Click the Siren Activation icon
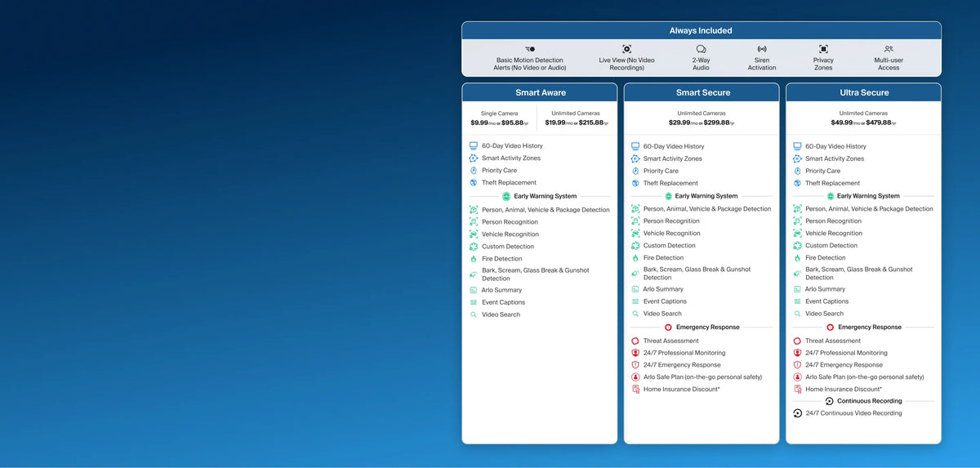980x468 pixels. click(762, 49)
